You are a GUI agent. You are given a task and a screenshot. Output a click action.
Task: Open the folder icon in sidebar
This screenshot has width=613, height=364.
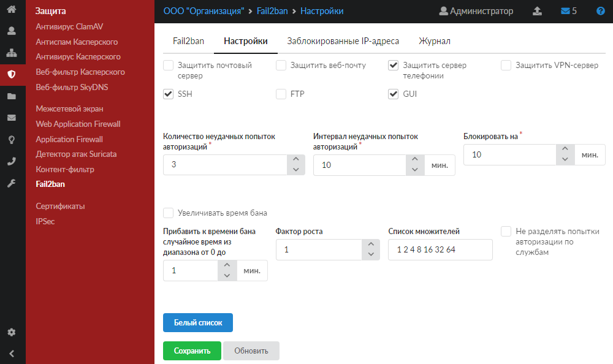pos(11,96)
